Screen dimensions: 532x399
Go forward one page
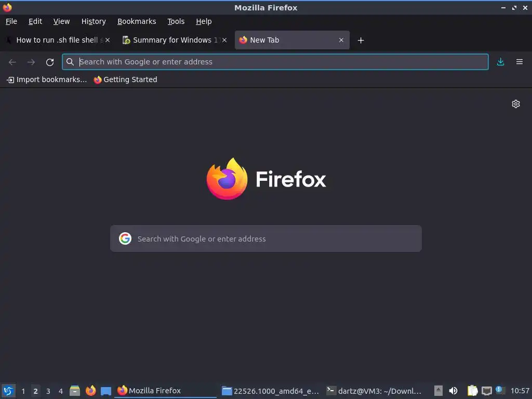(x=31, y=62)
